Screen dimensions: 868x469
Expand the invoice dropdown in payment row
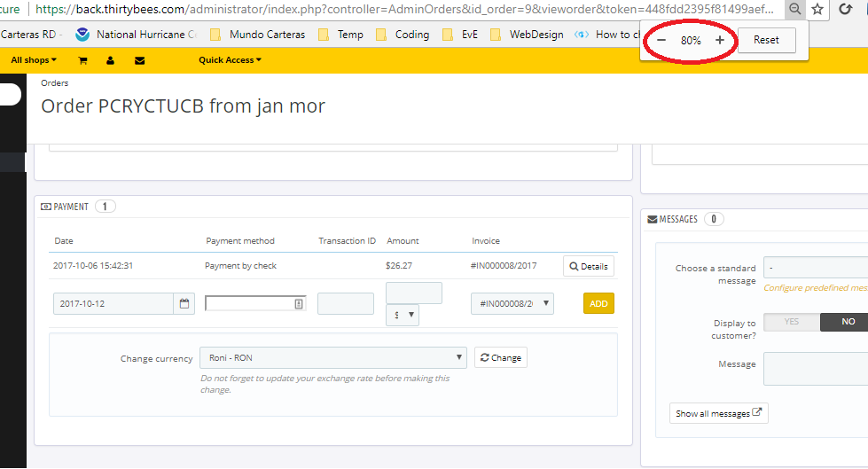coord(512,303)
